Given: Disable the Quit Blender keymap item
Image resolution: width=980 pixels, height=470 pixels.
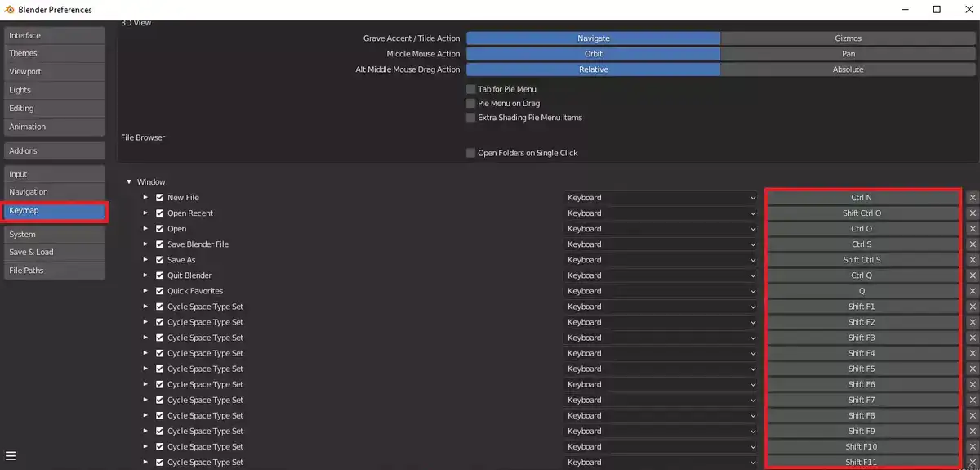Looking at the screenshot, I should click(x=160, y=275).
